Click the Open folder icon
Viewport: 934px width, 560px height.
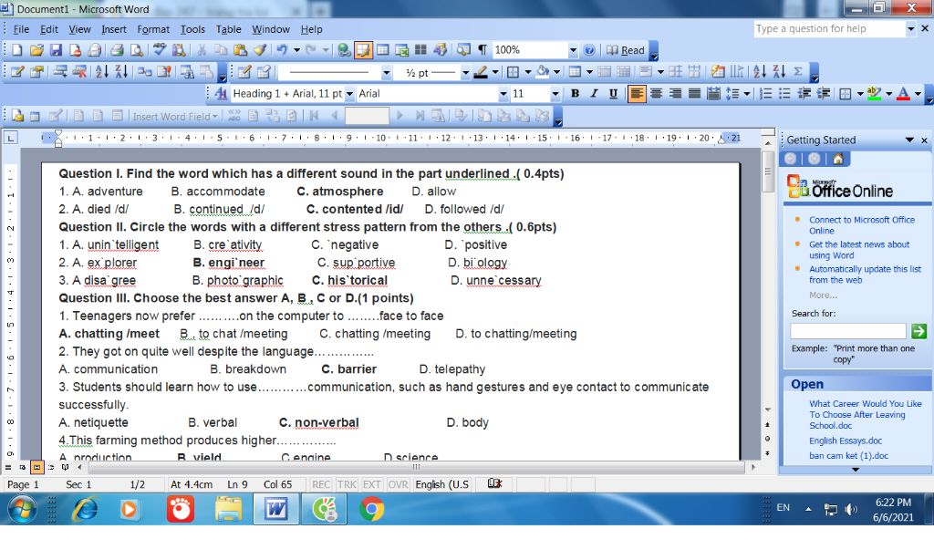coord(36,50)
